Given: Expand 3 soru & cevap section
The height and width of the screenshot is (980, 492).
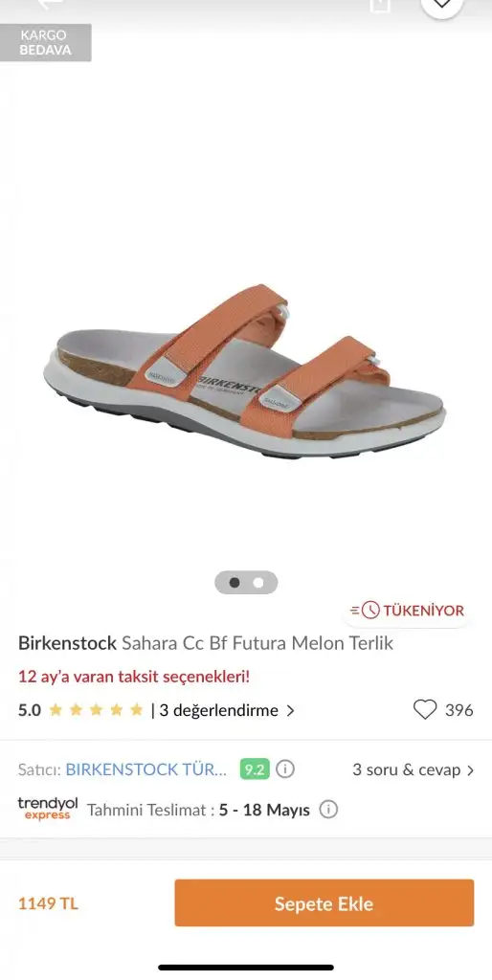Looking at the screenshot, I should click(414, 769).
